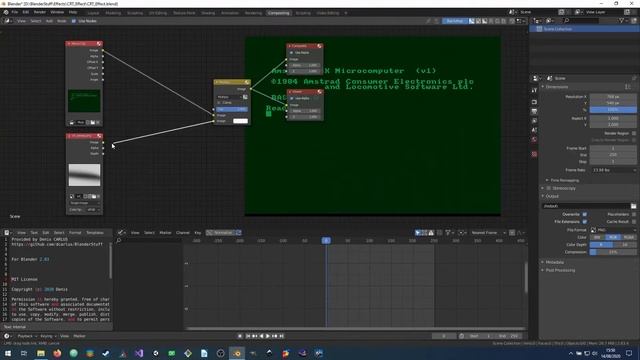
Task: Switch to the Rendering workspace tab
Action: click(253, 13)
